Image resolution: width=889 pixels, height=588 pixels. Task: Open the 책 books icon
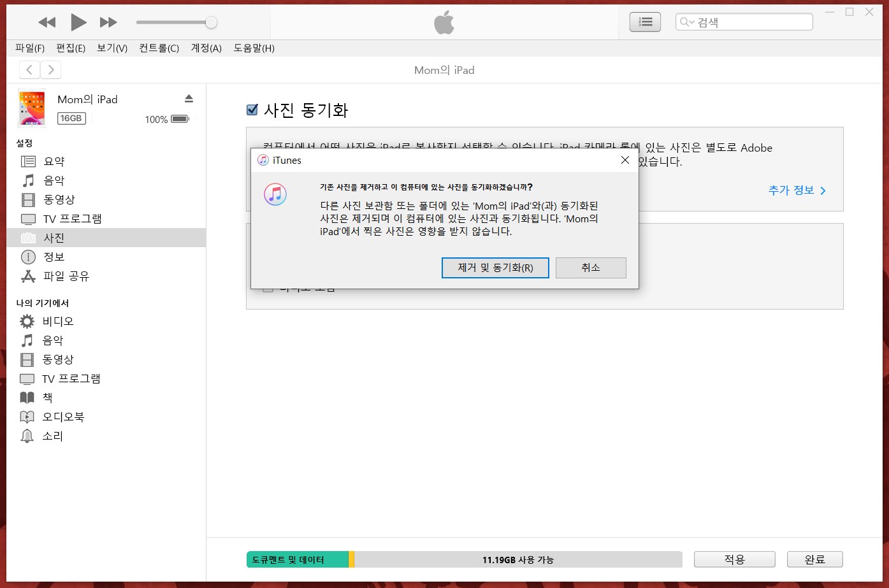click(x=27, y=398)
